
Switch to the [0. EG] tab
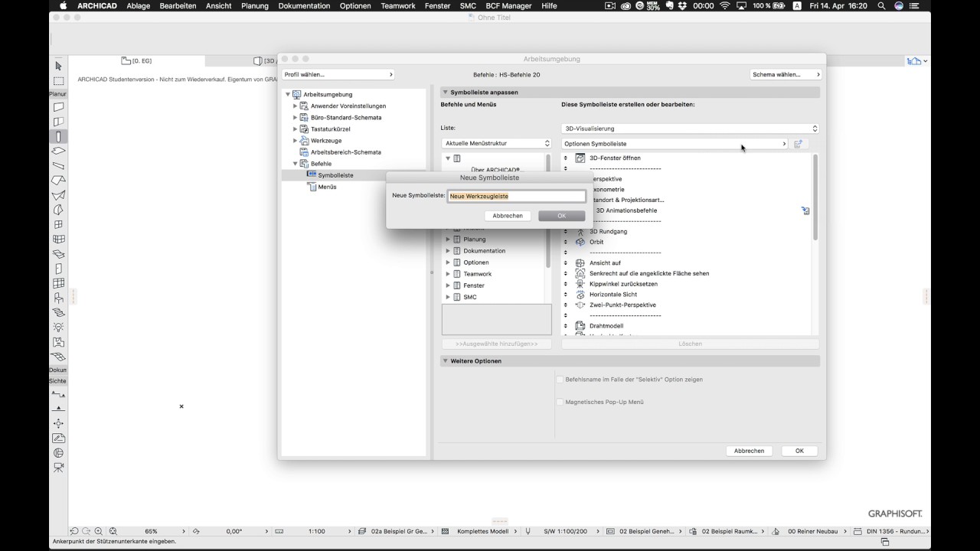[x=136, y=60]
